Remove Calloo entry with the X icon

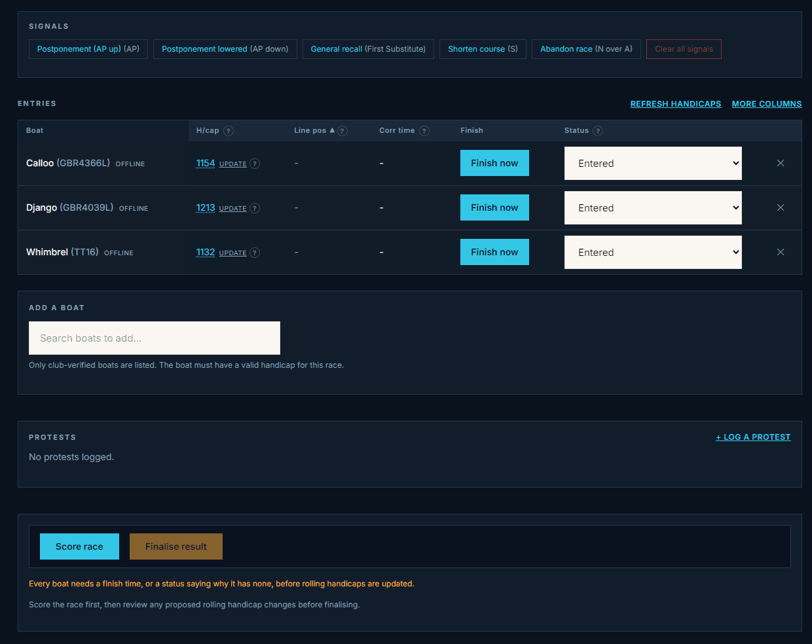click(781, 163)
